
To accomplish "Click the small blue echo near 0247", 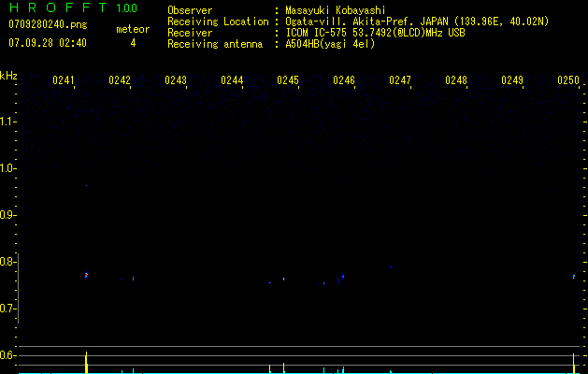I will coord(391,267).
